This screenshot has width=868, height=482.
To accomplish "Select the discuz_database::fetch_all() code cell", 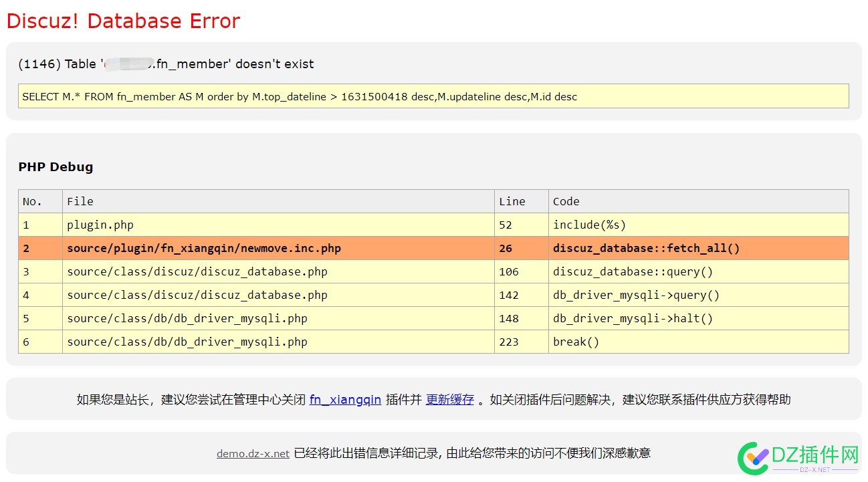I will click(x=699, y=248).
